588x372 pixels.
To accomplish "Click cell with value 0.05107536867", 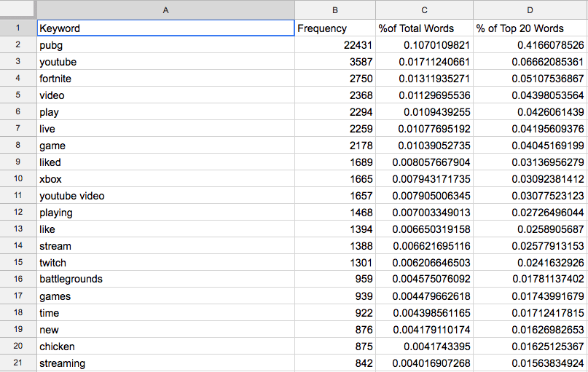I will (530, 79).
